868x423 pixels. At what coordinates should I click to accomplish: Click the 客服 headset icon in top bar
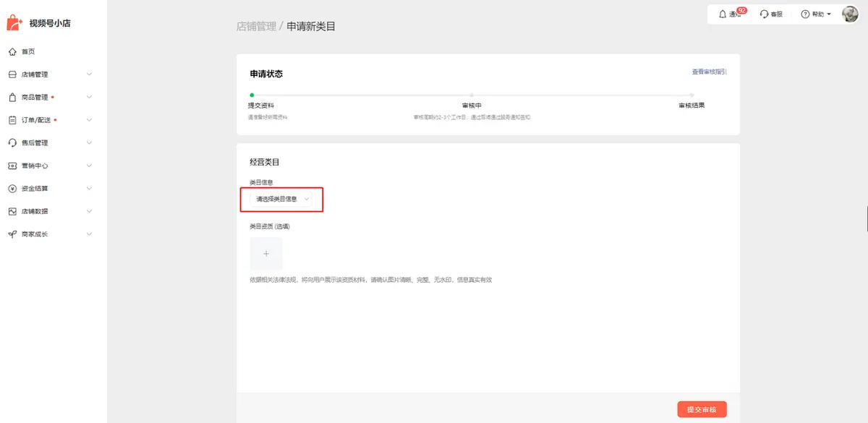tap(764, 14)
